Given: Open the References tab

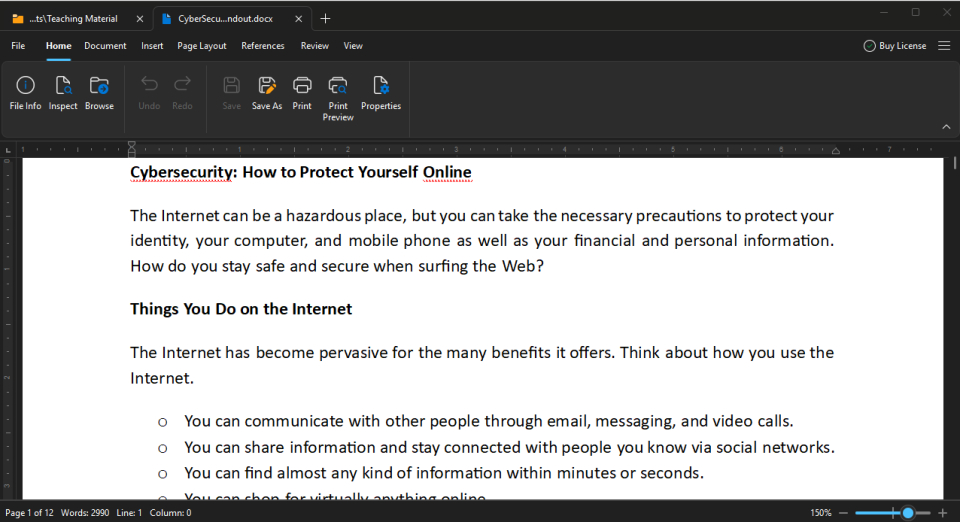Looking at the screenshot, I should [x=263, y=46].
